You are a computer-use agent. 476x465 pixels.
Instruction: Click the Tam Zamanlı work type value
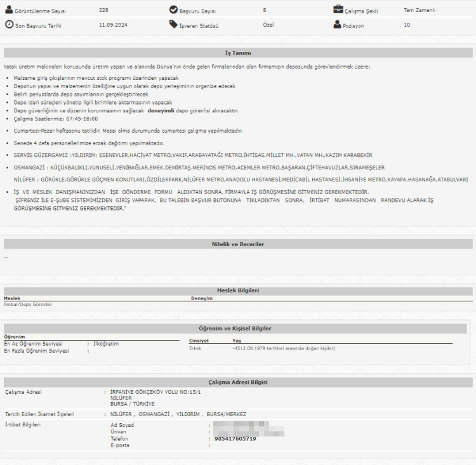coord(420,11)
